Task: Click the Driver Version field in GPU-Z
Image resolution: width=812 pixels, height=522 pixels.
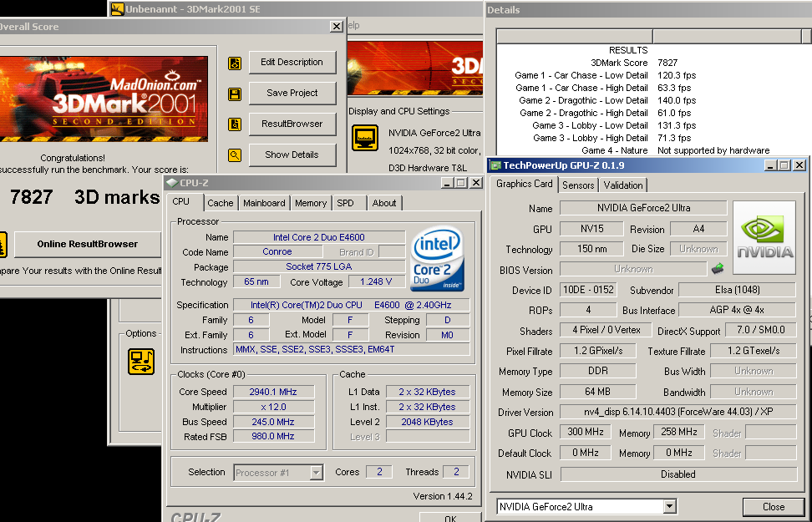Action: tap(678, 413)
